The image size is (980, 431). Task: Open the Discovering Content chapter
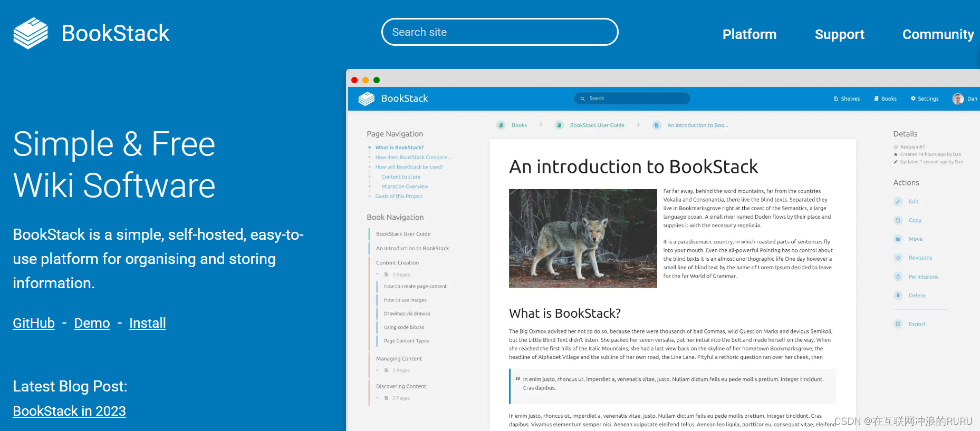[401, 386]
